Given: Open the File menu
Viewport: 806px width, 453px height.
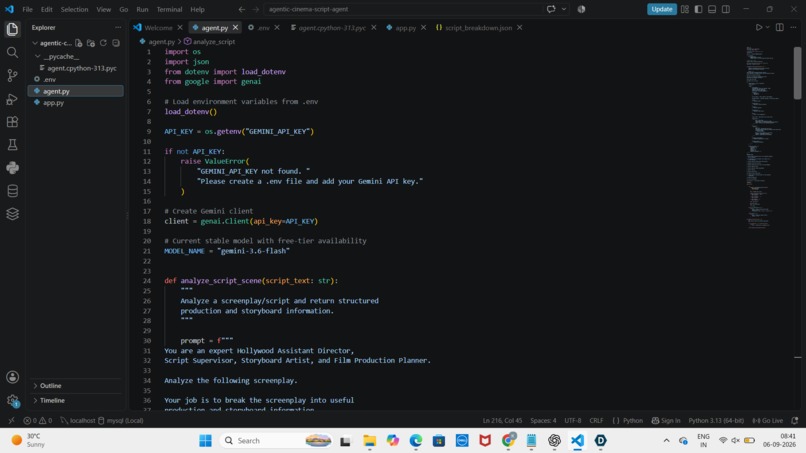Looking at the screenshot, I should coord(27,9).
